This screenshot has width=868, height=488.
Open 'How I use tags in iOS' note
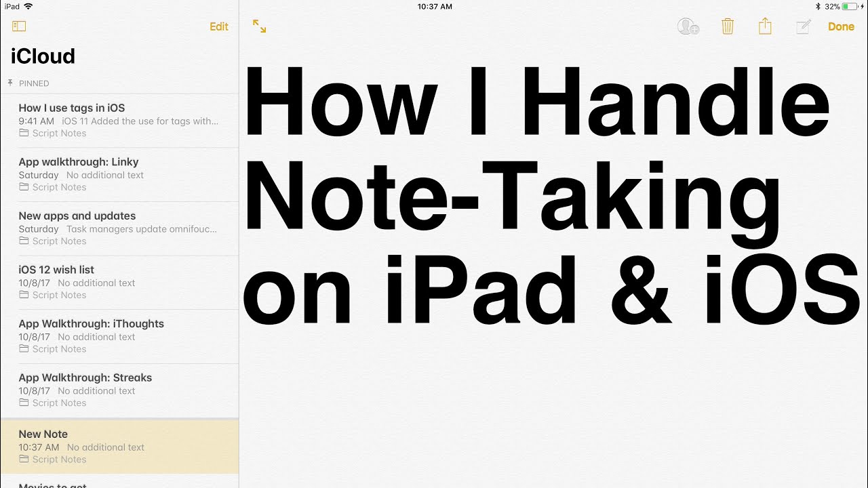[x=119, y=120]
